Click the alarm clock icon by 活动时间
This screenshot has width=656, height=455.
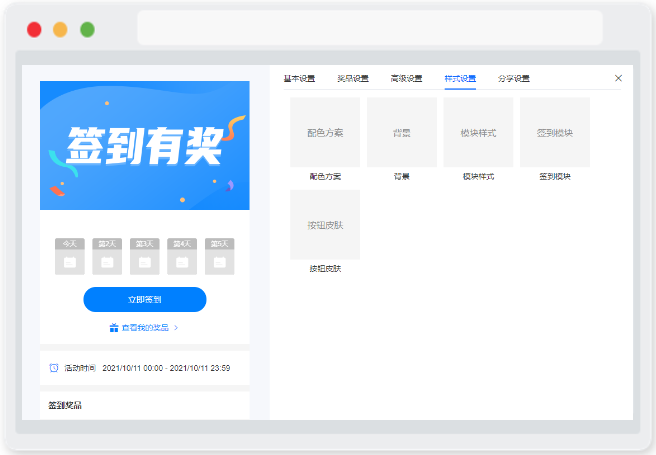54,368
